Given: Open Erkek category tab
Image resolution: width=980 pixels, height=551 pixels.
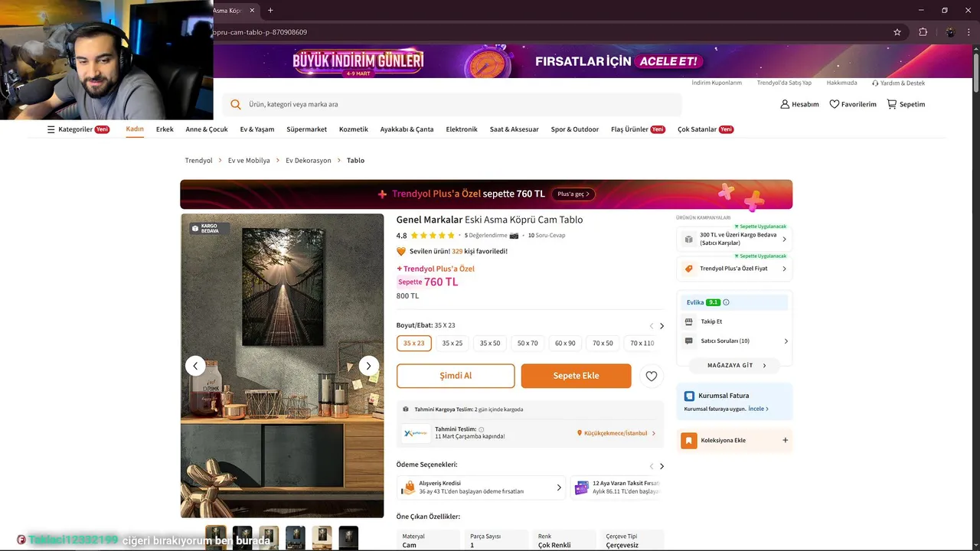Looking at the screenshot, I should pos(165,129).
